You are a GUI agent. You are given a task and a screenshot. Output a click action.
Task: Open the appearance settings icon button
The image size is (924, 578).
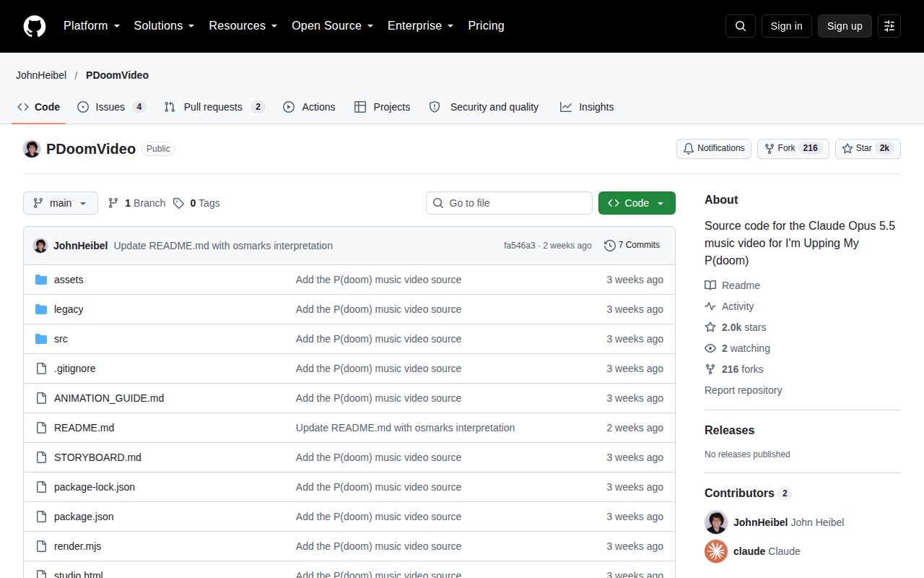(x=889, y=26)
